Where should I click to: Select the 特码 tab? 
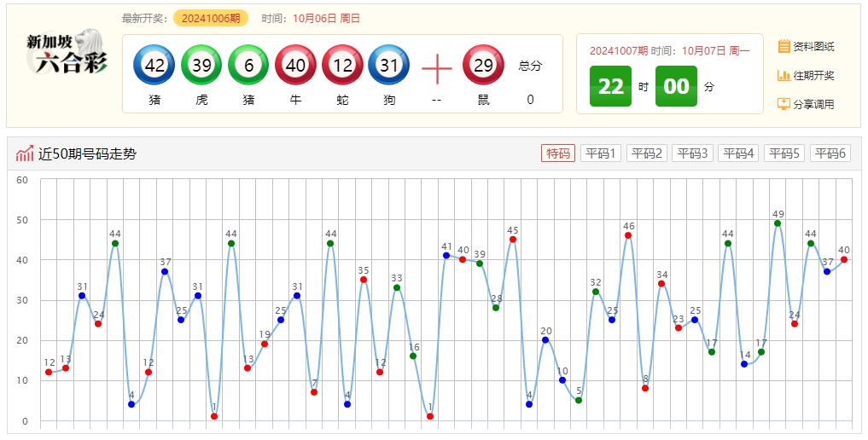558,153
